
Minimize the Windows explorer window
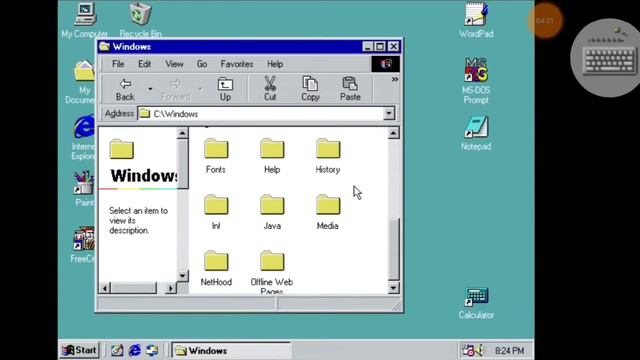click(x=368, y=47)
